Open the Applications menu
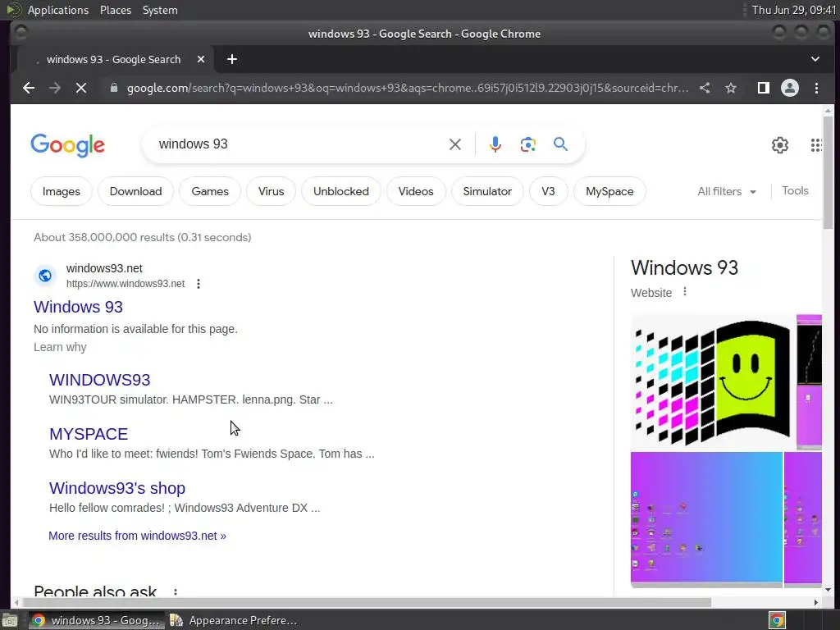Image resolution: width=840 pixels, height=630 pixels. [58, 10]
